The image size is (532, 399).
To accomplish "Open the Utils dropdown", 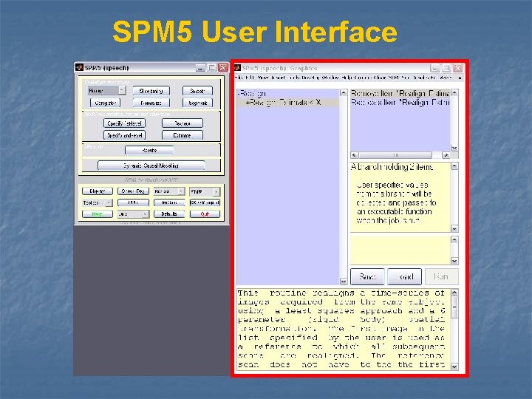I will tap(133, 214).
